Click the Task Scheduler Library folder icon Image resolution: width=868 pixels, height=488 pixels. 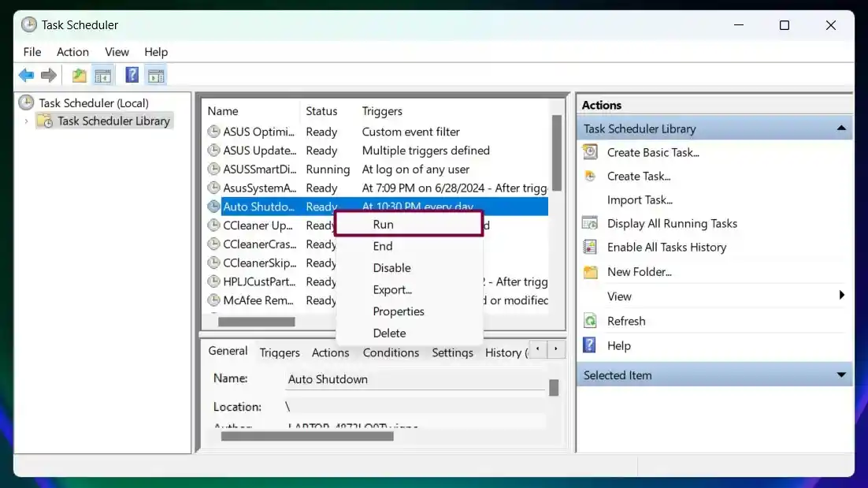[x=46, y=121]
